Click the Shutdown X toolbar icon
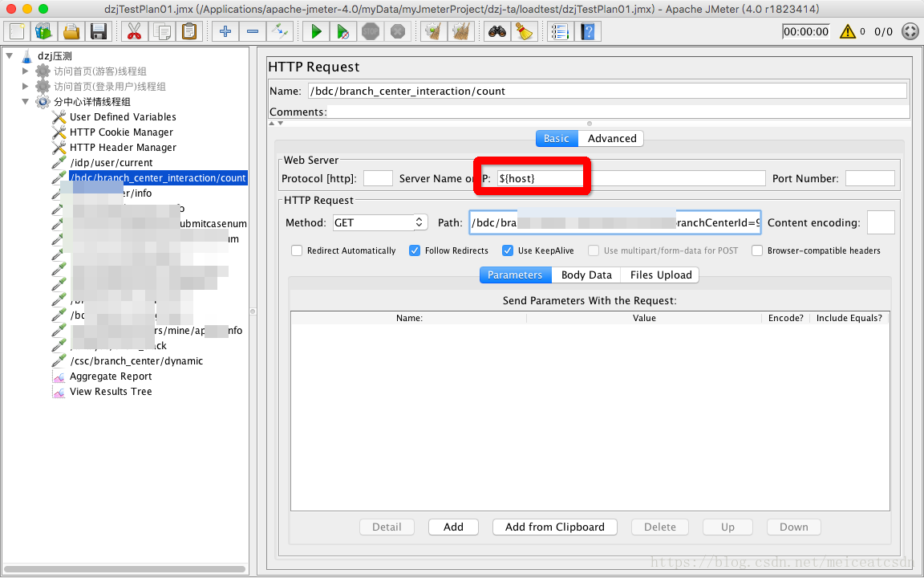The height and width of the screenshot is (578, 924). (x=398, y=31)
